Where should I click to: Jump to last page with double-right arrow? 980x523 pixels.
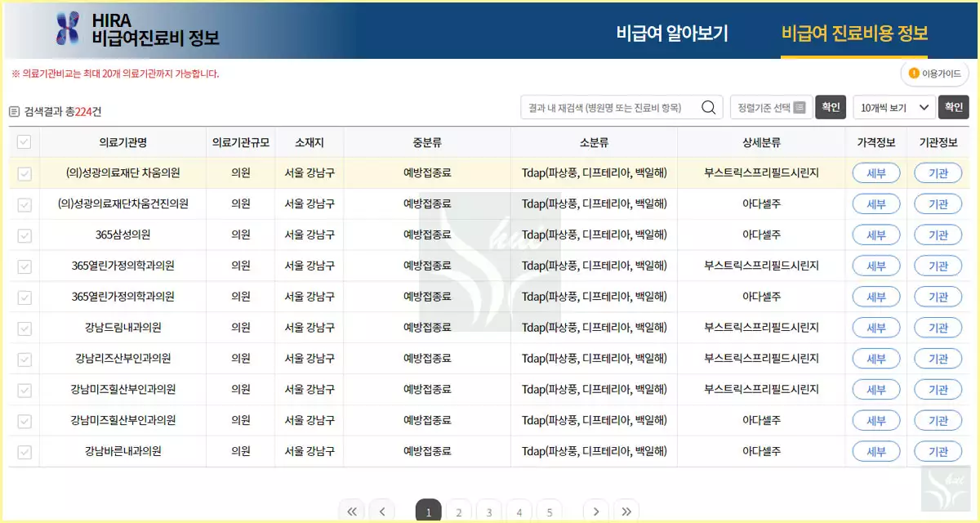click(626, 511)
